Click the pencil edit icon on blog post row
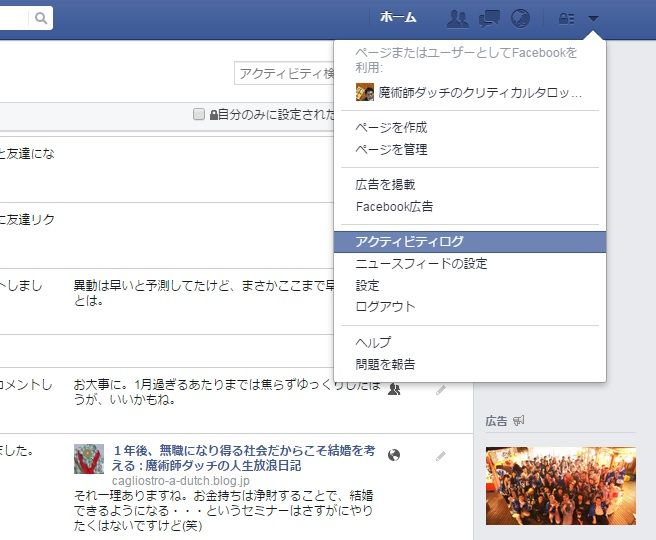656x540 pixels. [441, 456]
